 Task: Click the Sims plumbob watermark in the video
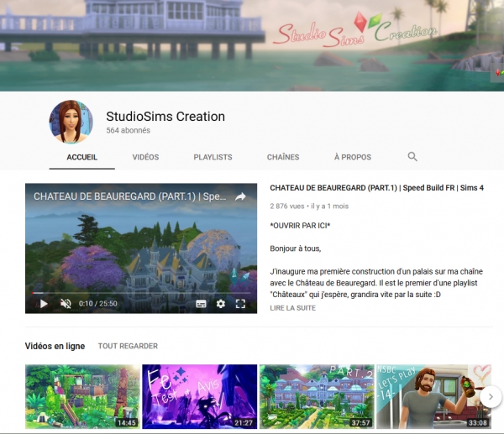tap(239, 276)
